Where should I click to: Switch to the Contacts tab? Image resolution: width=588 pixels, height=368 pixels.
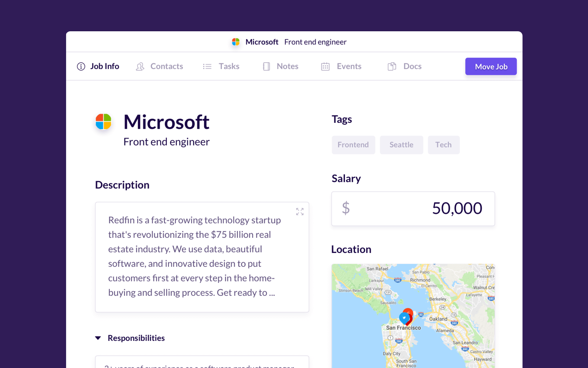159,66
